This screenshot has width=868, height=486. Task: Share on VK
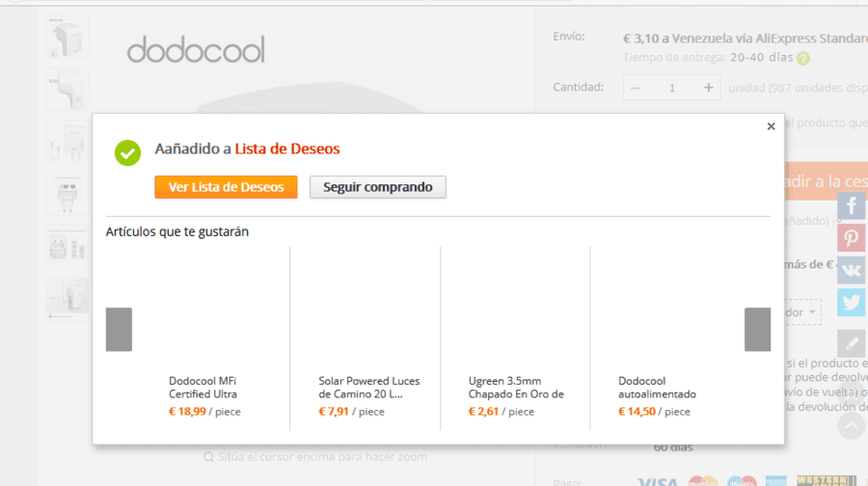(x=851, y=270)
